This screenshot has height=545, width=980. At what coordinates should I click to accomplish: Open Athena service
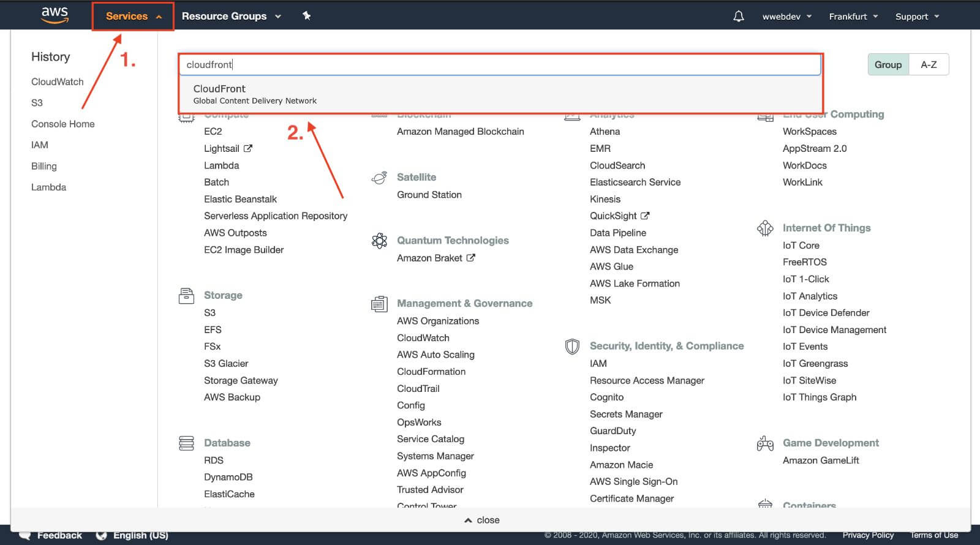pyautogui.click(x=605, y=132)
